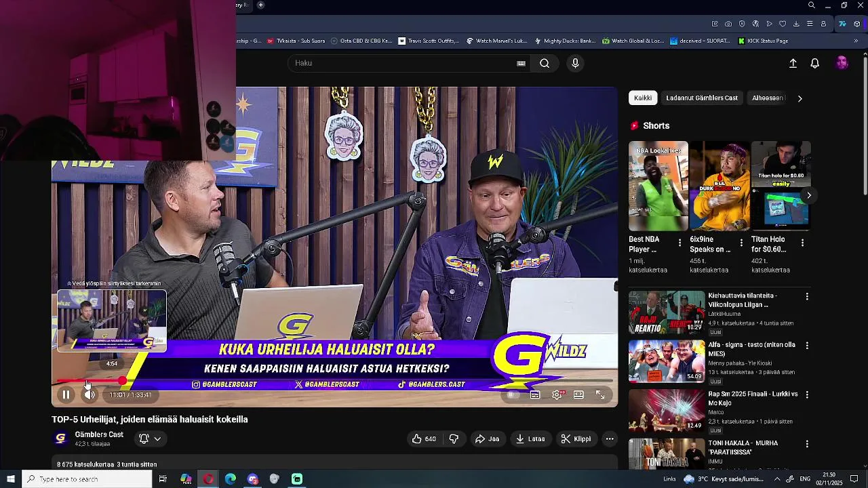This screenshot has height=488, width=868.
Task: Open Travis Scott Outfits bookmark
Action: tap(428, 41)
